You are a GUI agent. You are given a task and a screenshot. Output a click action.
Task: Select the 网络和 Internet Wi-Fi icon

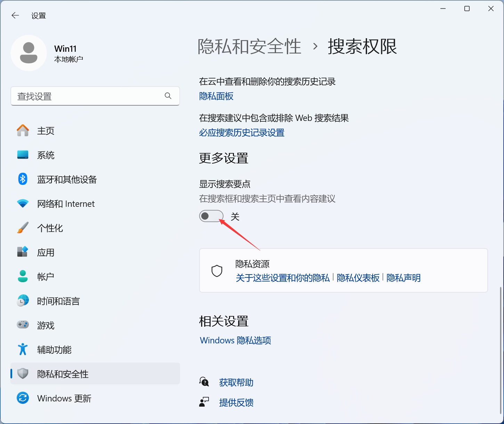23,204
